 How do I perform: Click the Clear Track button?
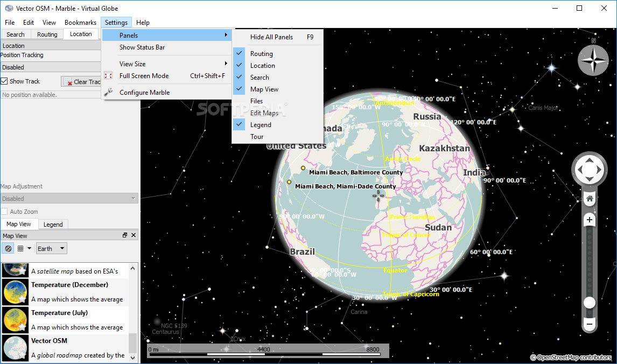pos(81,81)
